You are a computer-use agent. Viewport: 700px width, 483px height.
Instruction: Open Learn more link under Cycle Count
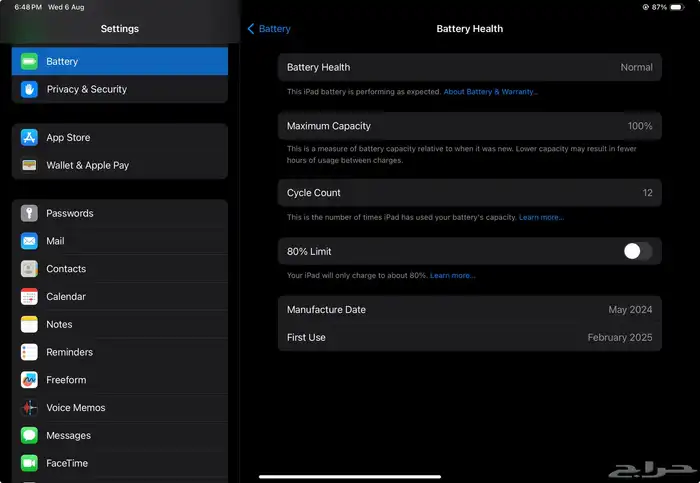tap(541, 217)
